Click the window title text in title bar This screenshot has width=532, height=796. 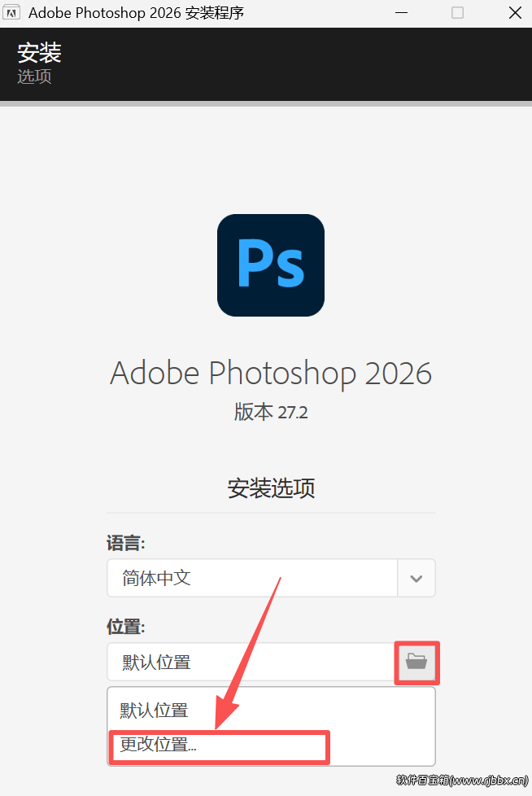(136, 13)
